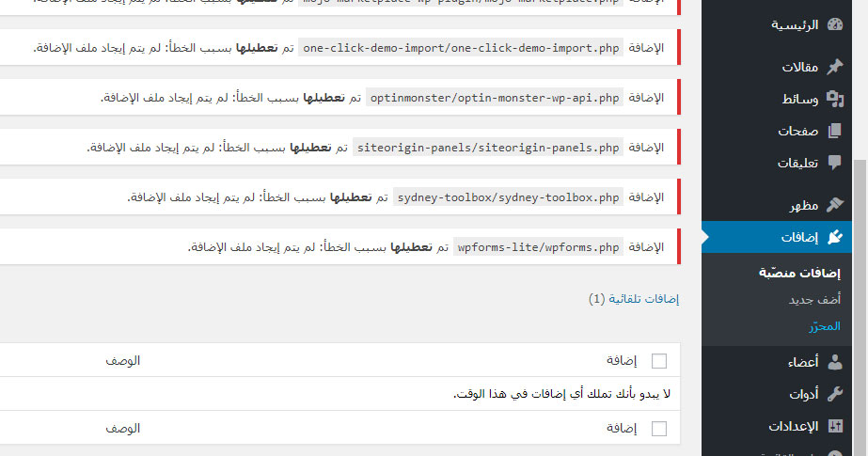Click the Comments (تعليقات) bubble icon
This screenshot has width=868, height=456.
point(835,162)
